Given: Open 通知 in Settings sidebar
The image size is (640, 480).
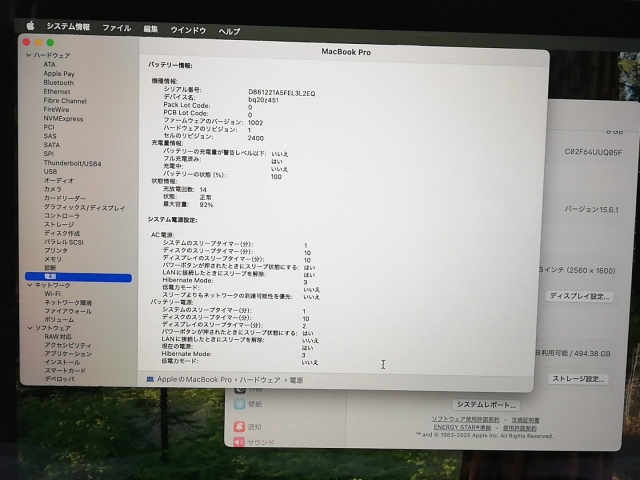Looking at the screenshot, I should click(x=248, y=427).
